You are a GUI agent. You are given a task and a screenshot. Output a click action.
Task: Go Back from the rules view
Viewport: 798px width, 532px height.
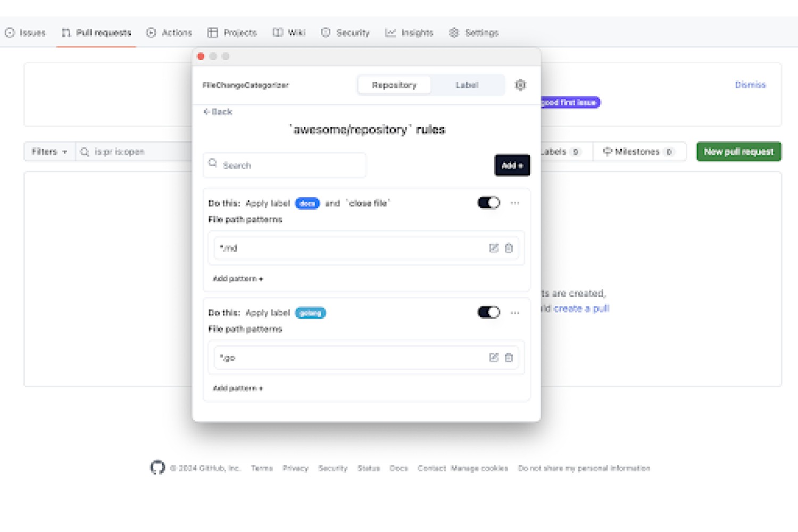pyautogui.click(x=218, y=112)
